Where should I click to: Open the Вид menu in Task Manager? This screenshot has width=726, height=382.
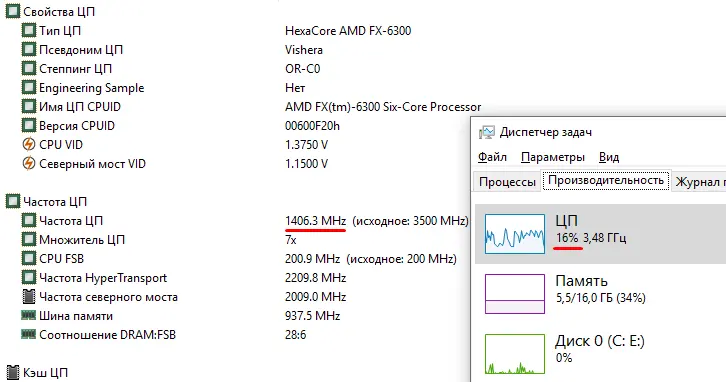coord(609,157)
